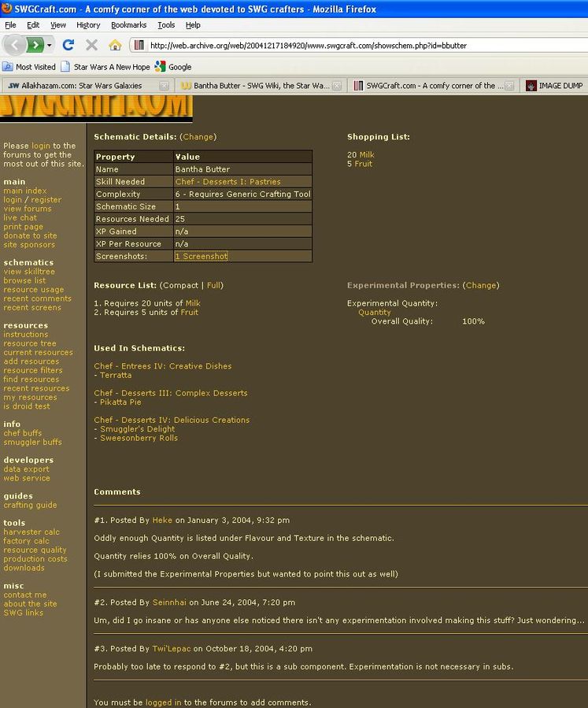The width and height of the screenshot is (588, 708).
Task: Open the Bookmarks menu
Action: [x=128, y=25]
